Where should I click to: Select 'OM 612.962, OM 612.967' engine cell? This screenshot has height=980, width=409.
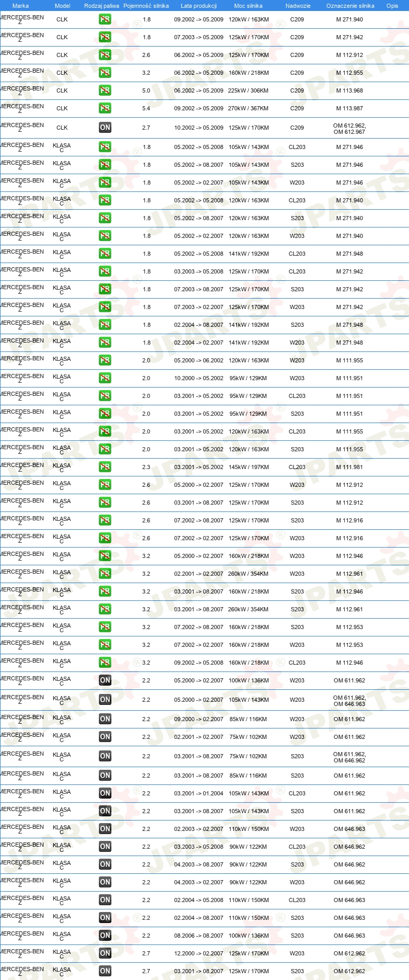(x=349, y=129)
